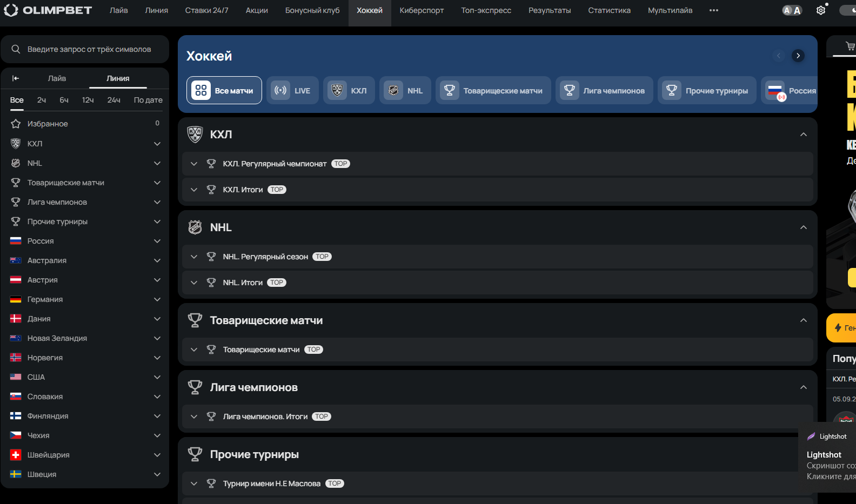Image resolution: width=856 pixels, height=504 pixels.
Task: Click the shopping cart icon
Action: [x=851, y=46]
